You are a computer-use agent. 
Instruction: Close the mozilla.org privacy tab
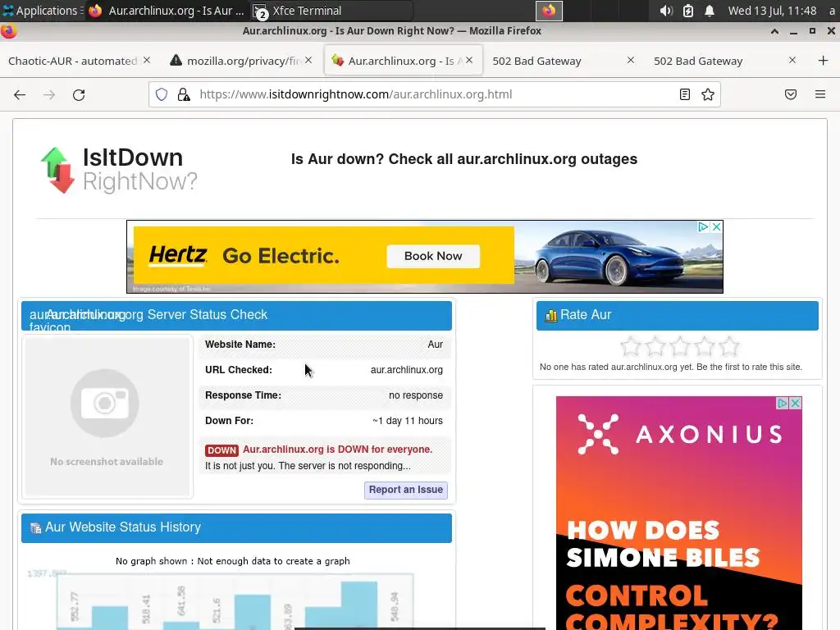point(308,61)
